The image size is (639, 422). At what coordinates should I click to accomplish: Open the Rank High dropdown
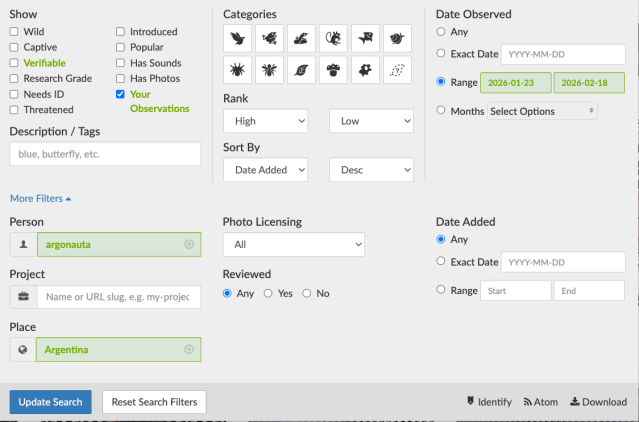pos(266,121)
